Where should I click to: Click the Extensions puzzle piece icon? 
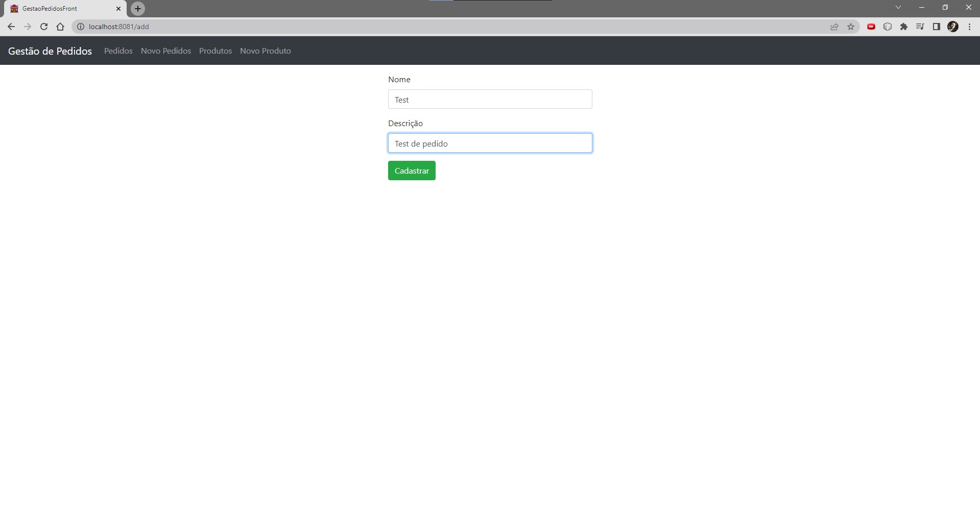[904, 27]
